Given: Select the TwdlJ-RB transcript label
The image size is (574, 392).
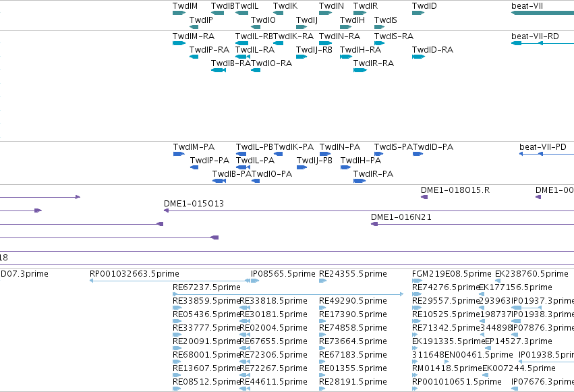Looking at the screenshot, I should tap(314, 50).
